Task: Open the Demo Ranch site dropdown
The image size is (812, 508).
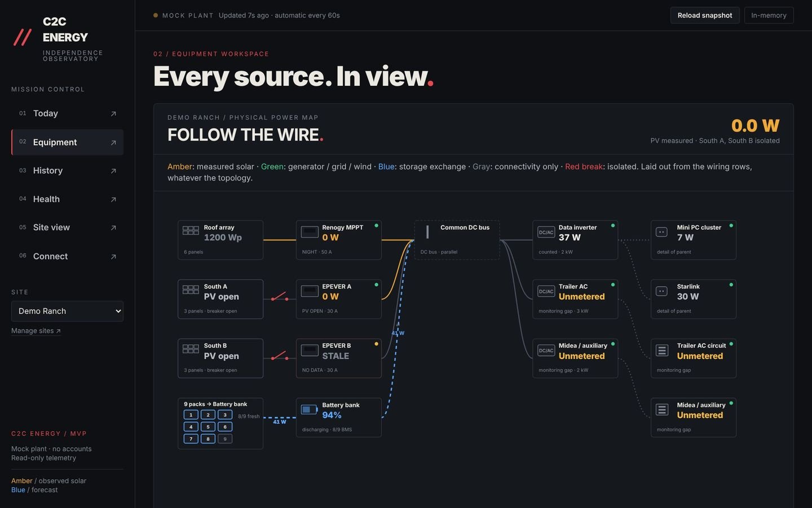Action: [67, 311]
